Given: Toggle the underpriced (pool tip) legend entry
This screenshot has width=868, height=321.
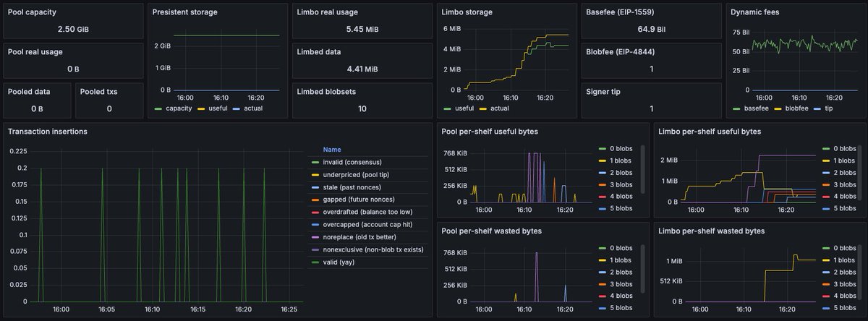Looking at the screenshot, I should [355, 174].
